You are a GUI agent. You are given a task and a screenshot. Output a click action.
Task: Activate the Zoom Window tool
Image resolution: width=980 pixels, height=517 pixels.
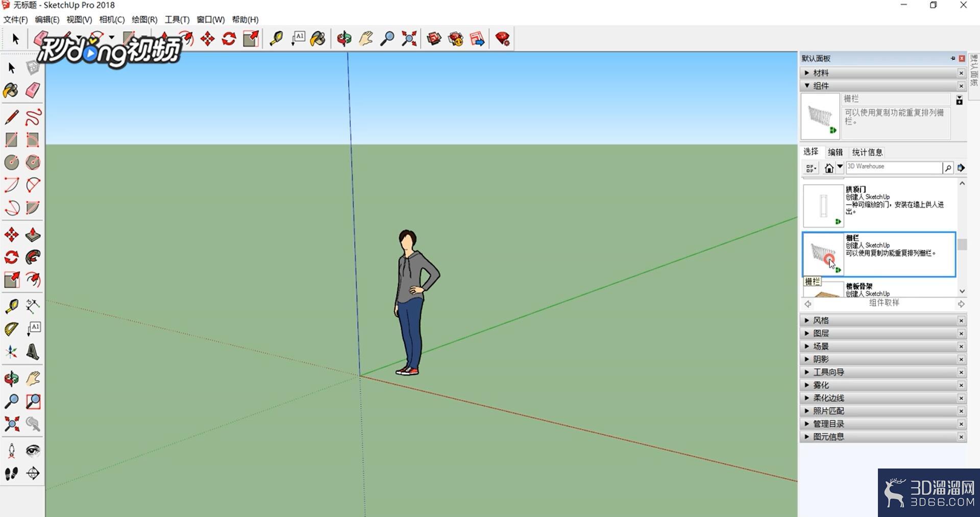tap(33, 401)
